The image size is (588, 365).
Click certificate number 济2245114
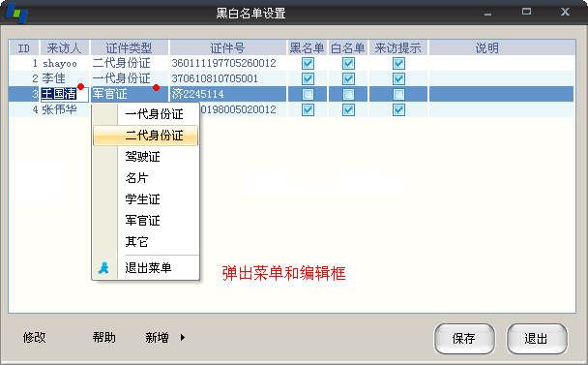point(197,94)
